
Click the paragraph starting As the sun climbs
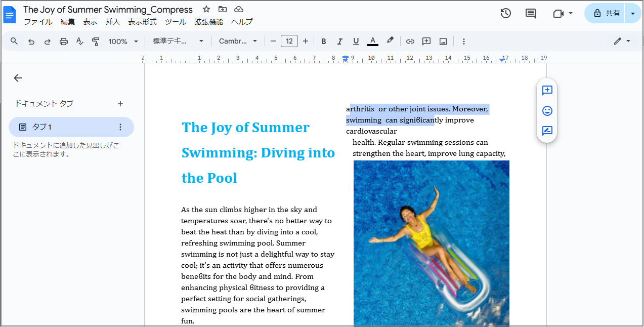point(258,265)
